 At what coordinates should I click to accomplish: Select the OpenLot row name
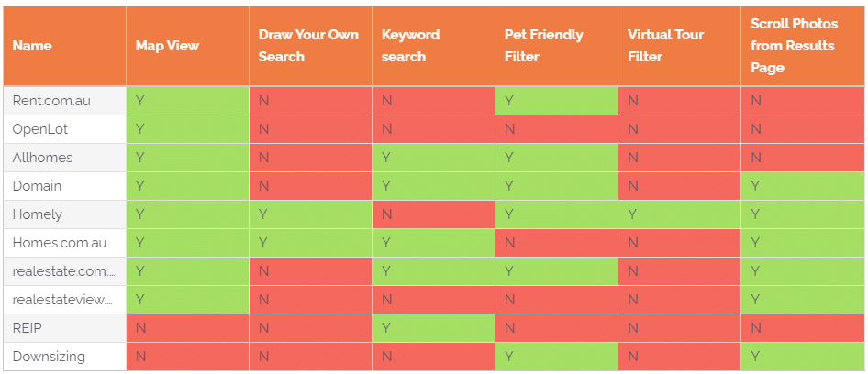pyautogui.click(x=65, y=129)
